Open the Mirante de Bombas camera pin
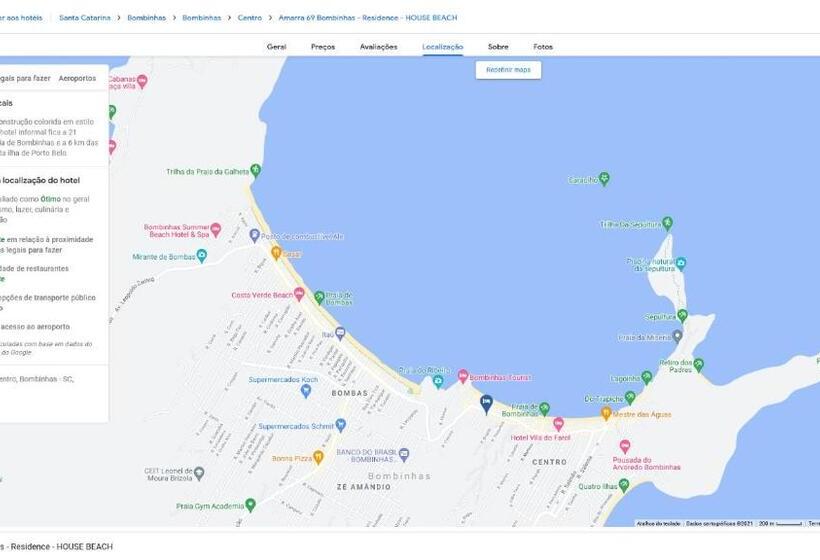 coord(201,256)
